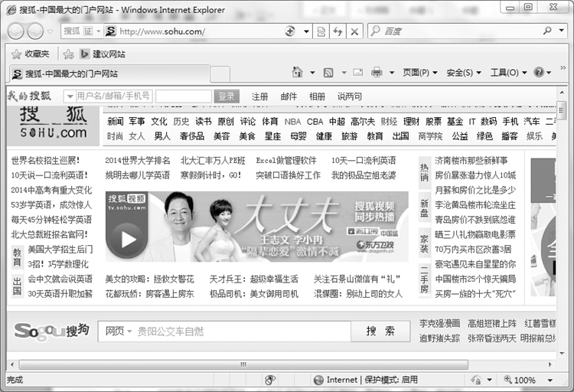Click the search magnifier button at right
This screenshot has width=574, height=392.
[x=547, y=31]
